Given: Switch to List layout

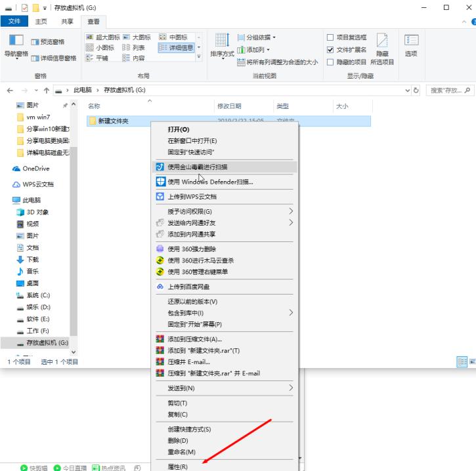Looking at the screenshot, I should coord(133,48).
